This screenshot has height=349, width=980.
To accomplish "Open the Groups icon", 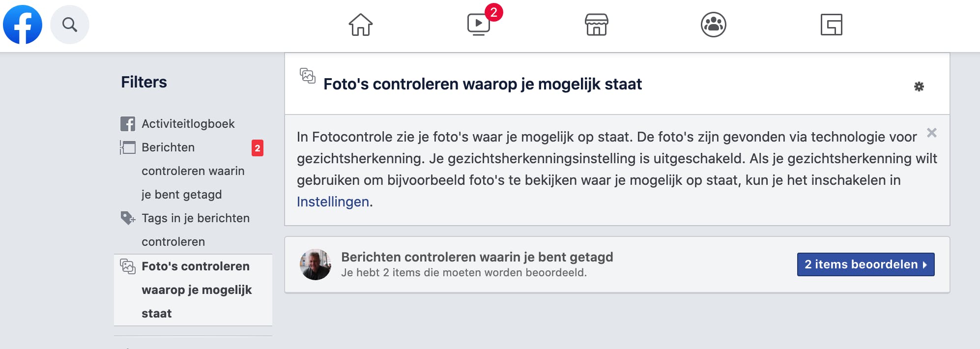I will (714, 25).
